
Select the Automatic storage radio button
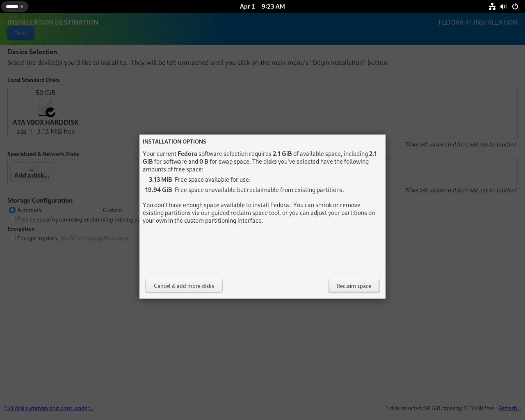click(12, 210)
